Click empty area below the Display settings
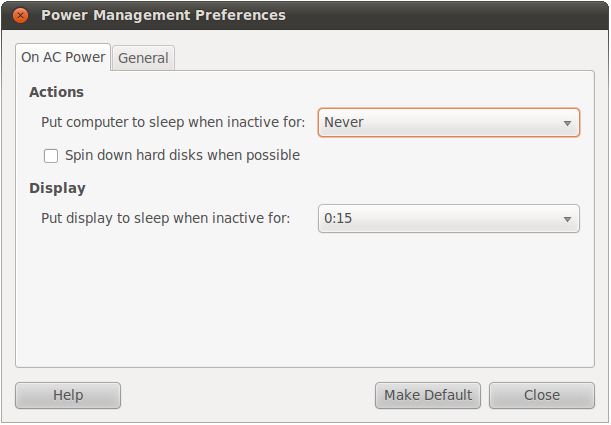Viewport: 611px width, 425px height. click(300, 300)
